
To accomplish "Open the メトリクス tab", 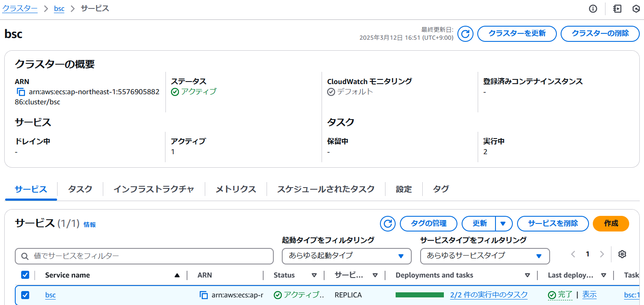I will tap(236, 189).
